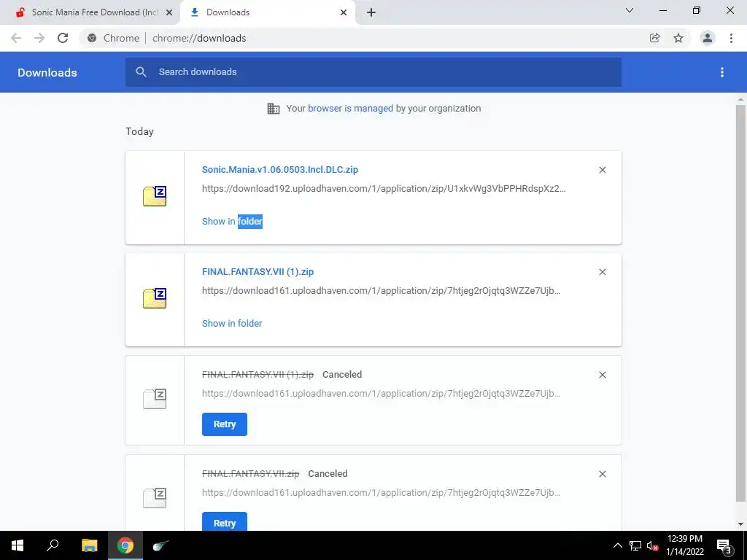Click the Chrome site info chip
The image size is (747, 560).
coord(115,38)
